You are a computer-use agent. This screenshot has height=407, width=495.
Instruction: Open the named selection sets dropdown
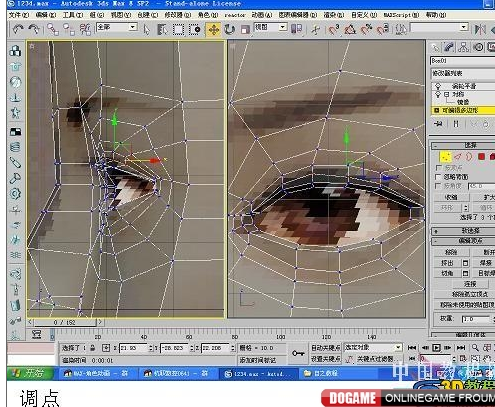(x=439, y=27)
